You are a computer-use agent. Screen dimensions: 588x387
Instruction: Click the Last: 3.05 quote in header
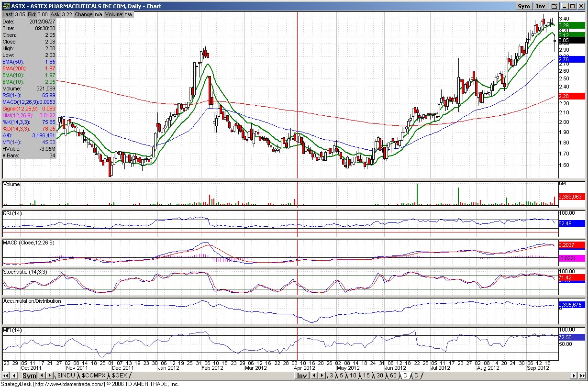13,14
